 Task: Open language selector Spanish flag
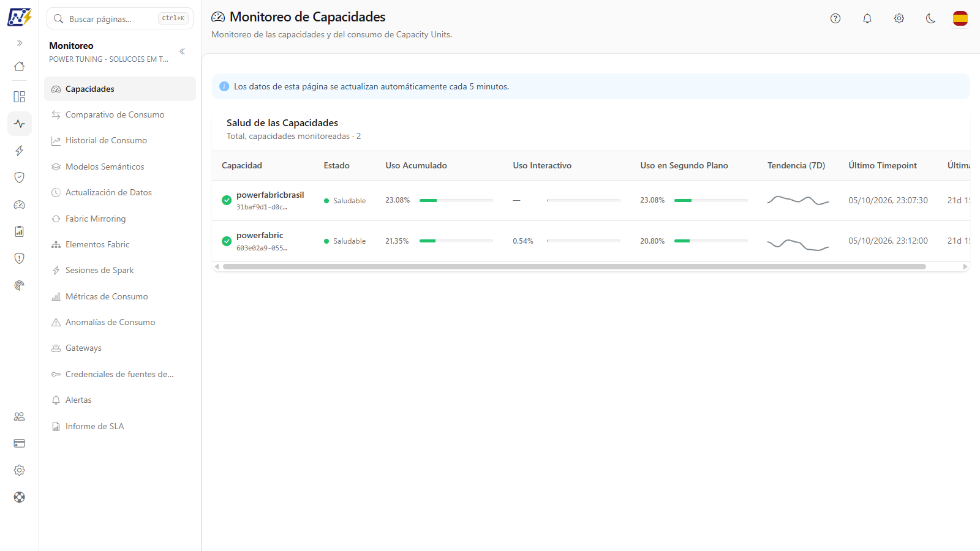coord(960,18)
